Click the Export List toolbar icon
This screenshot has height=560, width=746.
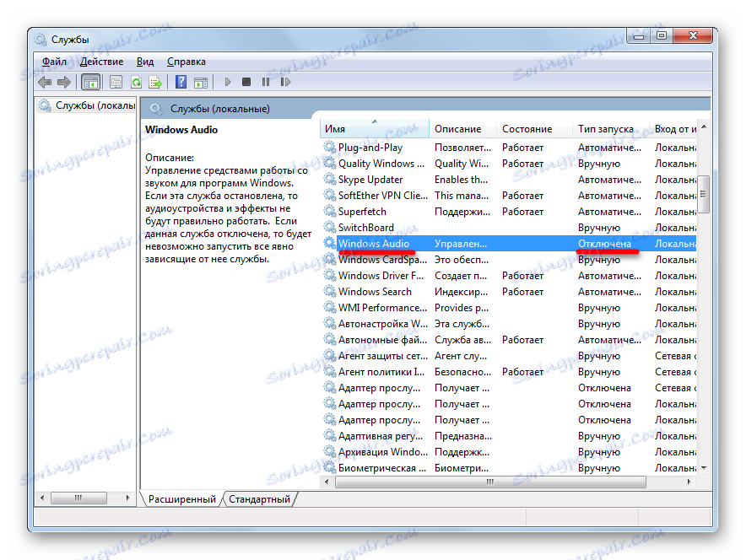pos(156,82)
